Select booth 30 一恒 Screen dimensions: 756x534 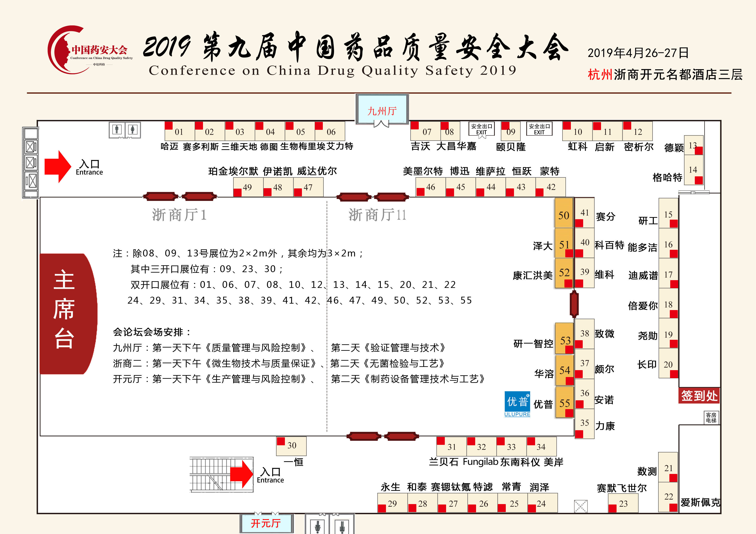[291, 446]
